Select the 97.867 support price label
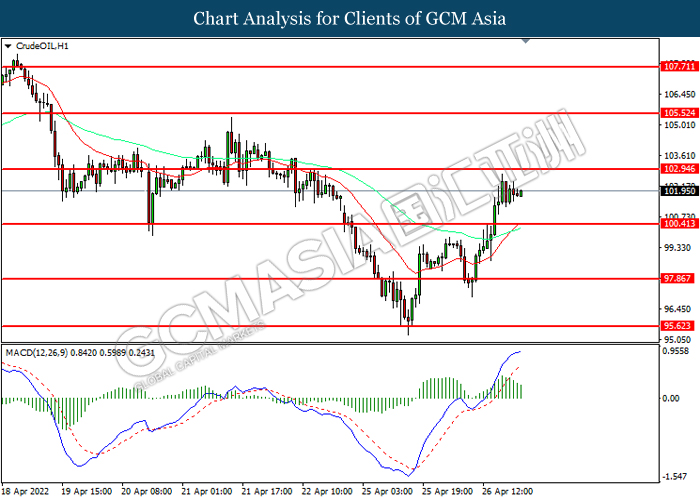700x500 pixels. (677, 279)
